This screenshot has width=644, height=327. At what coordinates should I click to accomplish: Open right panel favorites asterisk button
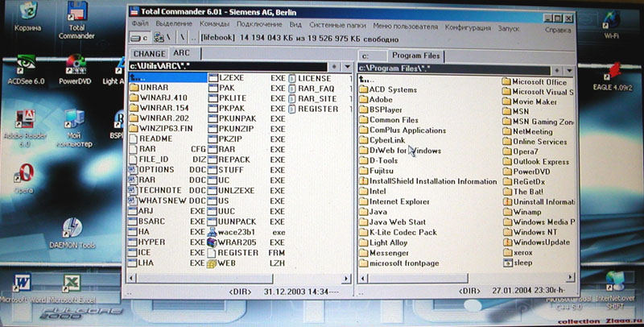[556, 71]
